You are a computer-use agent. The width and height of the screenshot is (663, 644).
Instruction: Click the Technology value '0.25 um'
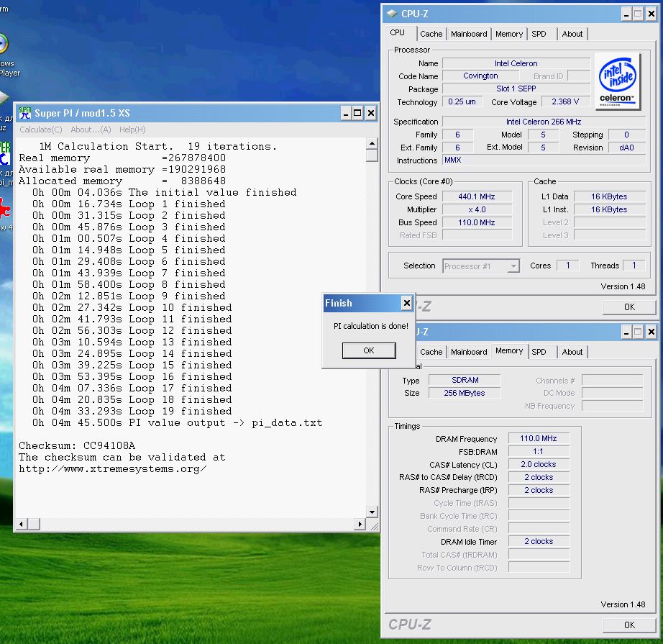462,101
